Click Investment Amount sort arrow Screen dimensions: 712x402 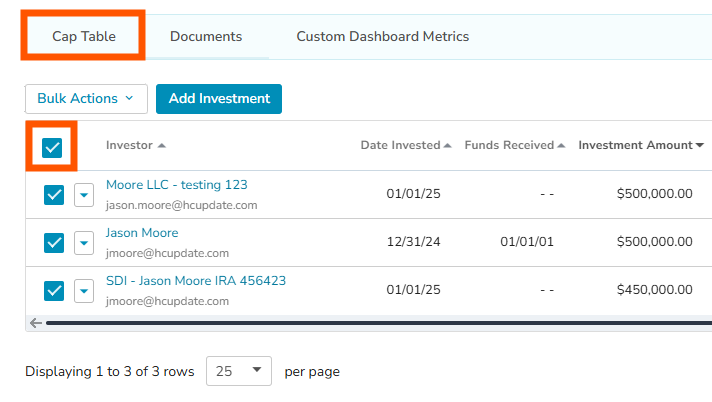click(x=699, y=146)
